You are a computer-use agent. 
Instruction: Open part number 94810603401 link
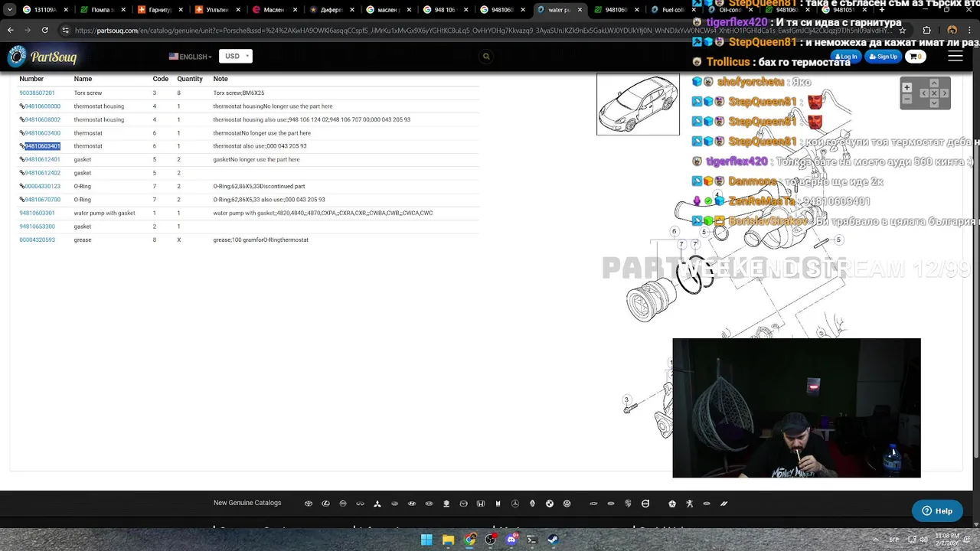42,146
